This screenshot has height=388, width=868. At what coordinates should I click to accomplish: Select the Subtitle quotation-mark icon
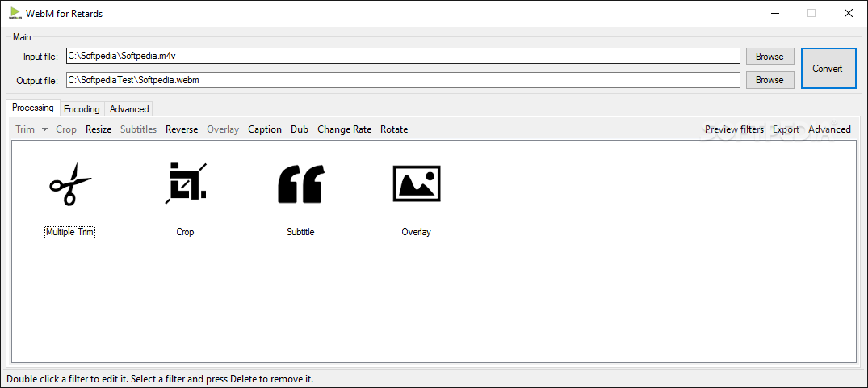300,183
